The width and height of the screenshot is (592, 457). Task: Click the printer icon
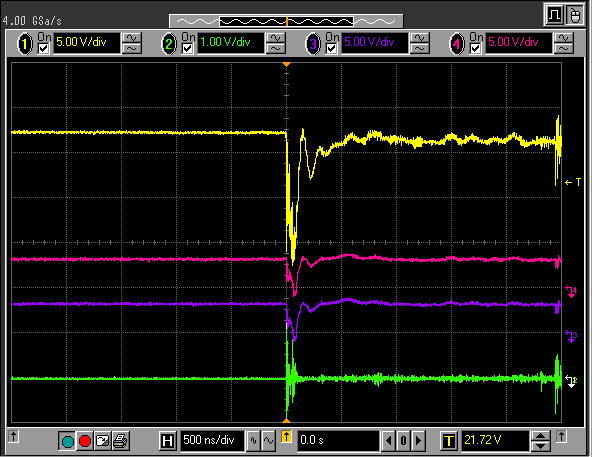tap(120, 441)
